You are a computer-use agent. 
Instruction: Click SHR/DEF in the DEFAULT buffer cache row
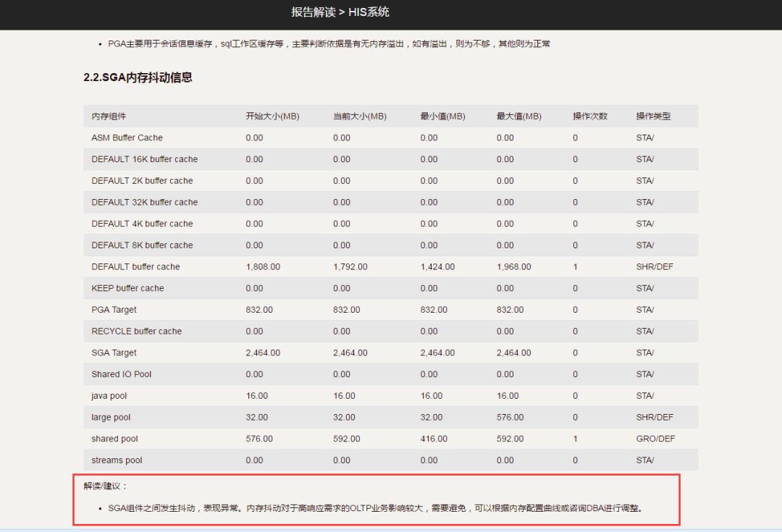(655, 267)
